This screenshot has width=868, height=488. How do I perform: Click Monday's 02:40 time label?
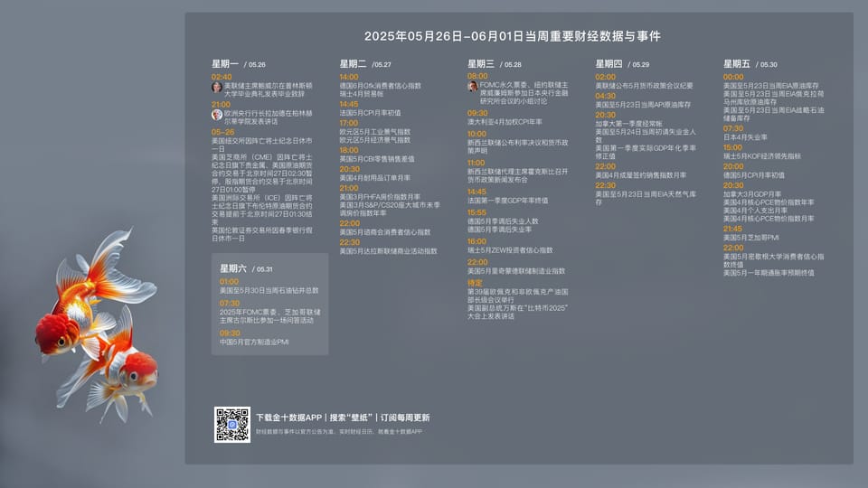[x=222, y=77]
